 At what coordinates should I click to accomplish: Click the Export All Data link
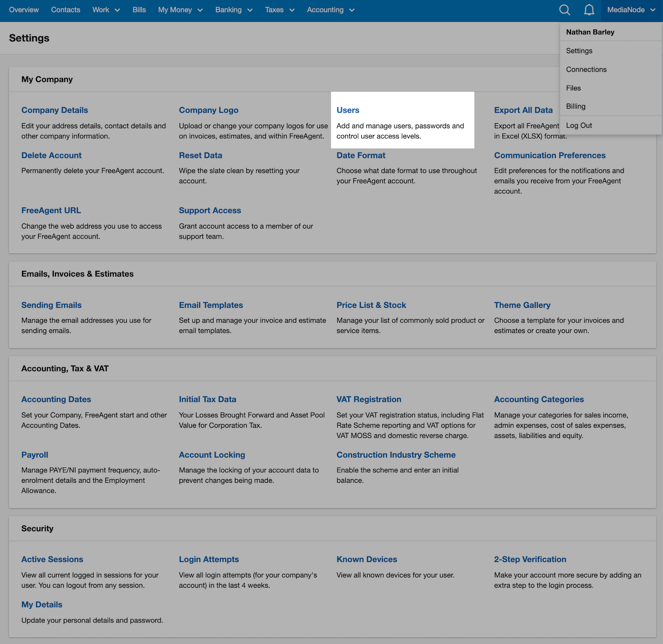(x=523, y=110)
